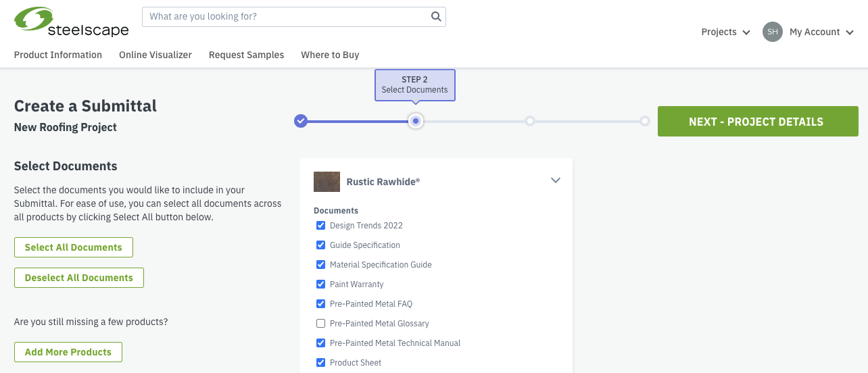The image size is (868, 373).
Task: Click the step two progress marker
Action: (416, 121)
